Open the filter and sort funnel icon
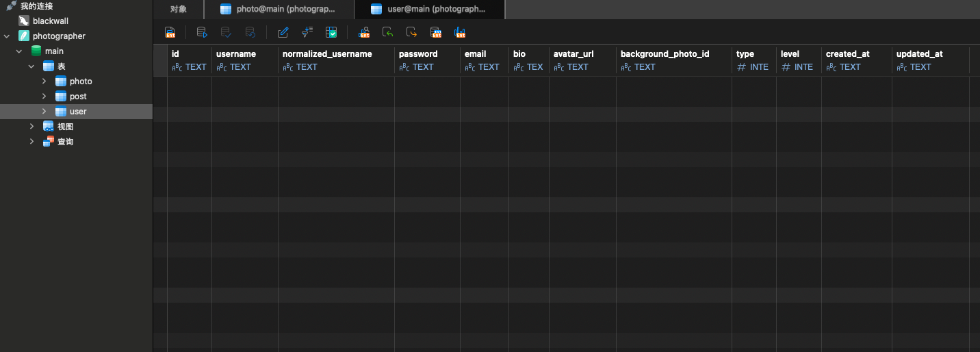Viewport: 980px width, 352px height. [x=307, y=32]
